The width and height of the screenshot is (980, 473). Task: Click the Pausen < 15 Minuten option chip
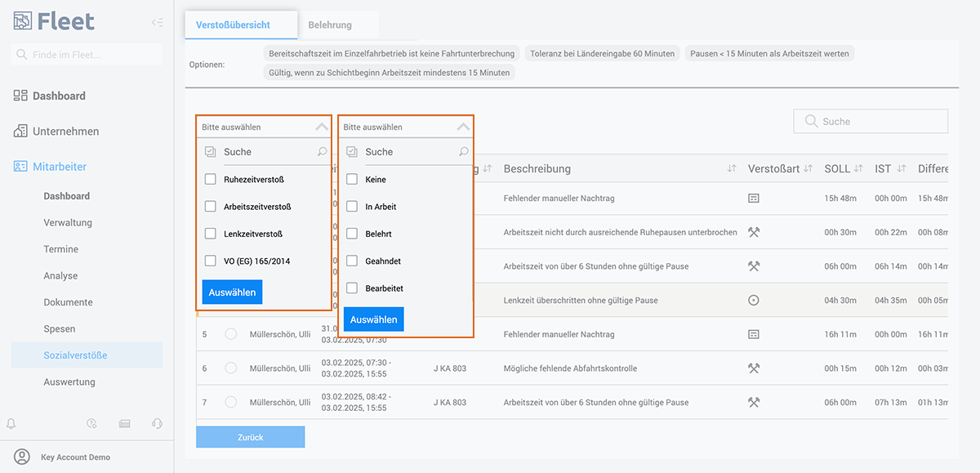[769, 54]
